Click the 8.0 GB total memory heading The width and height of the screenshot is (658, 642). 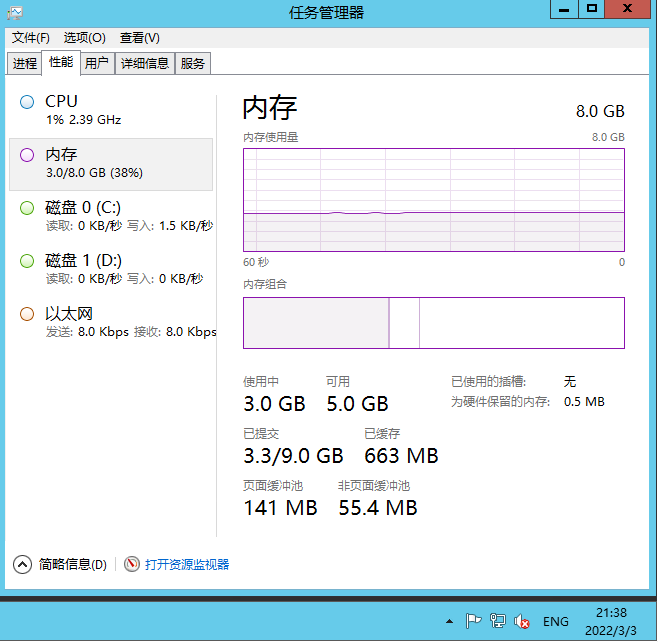pos(600,111)
